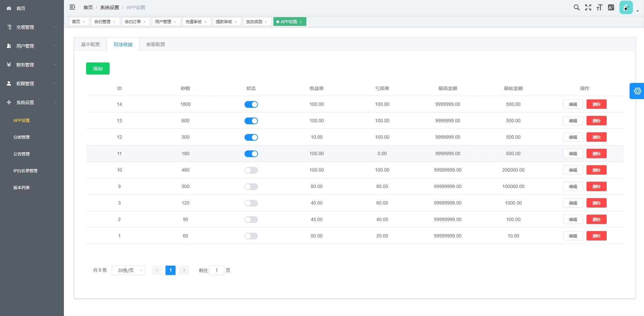Switch to the 基本配置 tab

pos(90,44)
